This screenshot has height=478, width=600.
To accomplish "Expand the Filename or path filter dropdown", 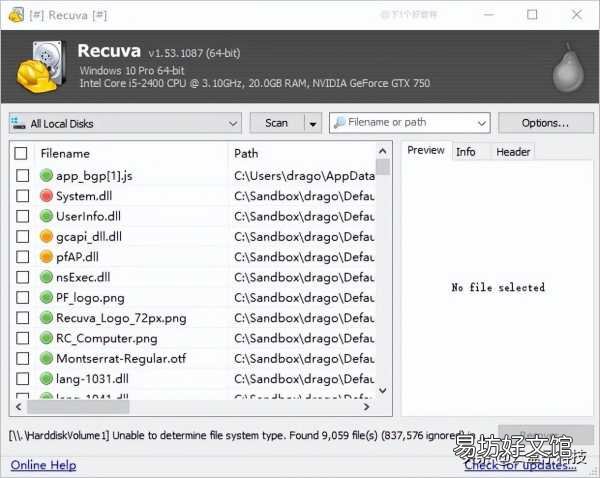I will tap(482, 123).
